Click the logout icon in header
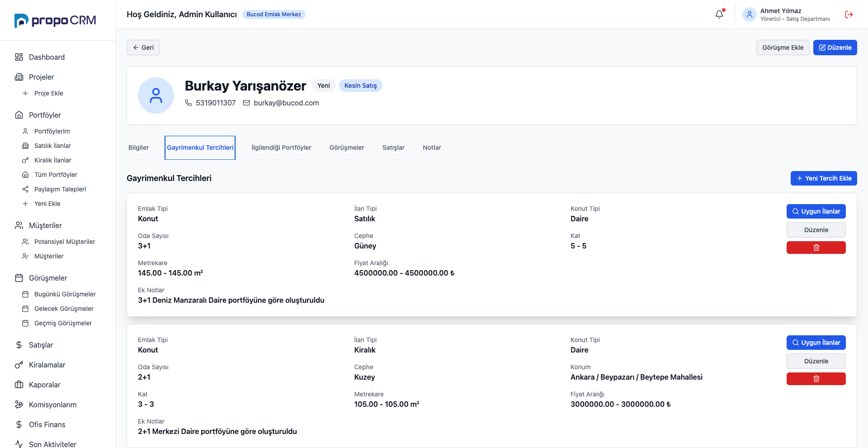868x448 pixels. point(849,14)
